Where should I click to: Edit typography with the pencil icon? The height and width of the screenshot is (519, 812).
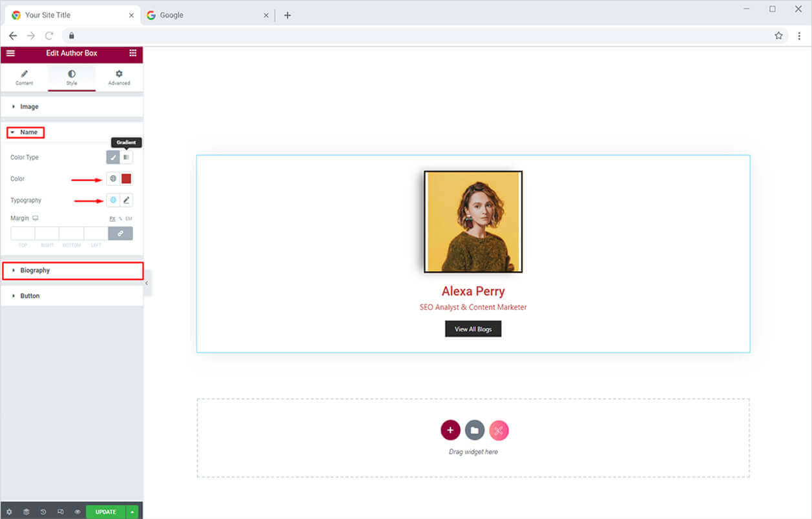(127, 200)
